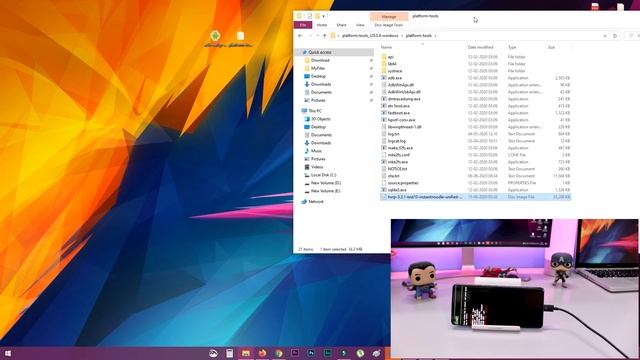Open the Home ribbon tab

tap(322, 25)
